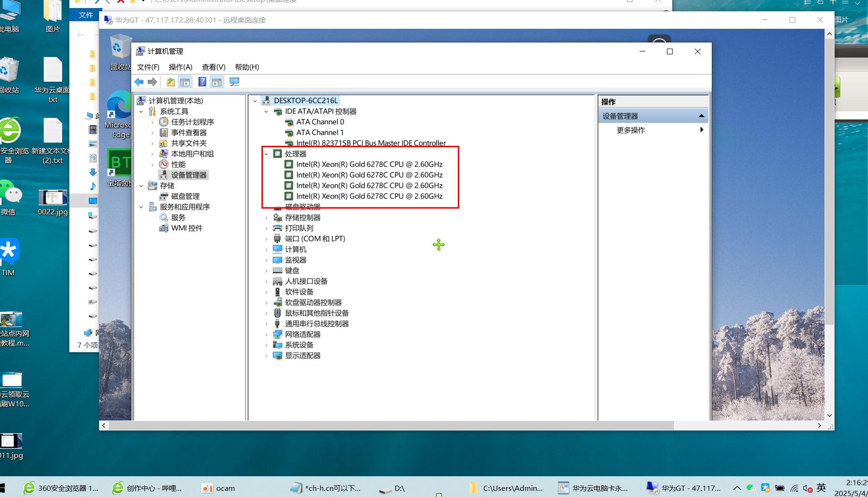868x497 pixels.
Task: Select 事件查看器 in the left tree
Action: click(x=189, y=133)
